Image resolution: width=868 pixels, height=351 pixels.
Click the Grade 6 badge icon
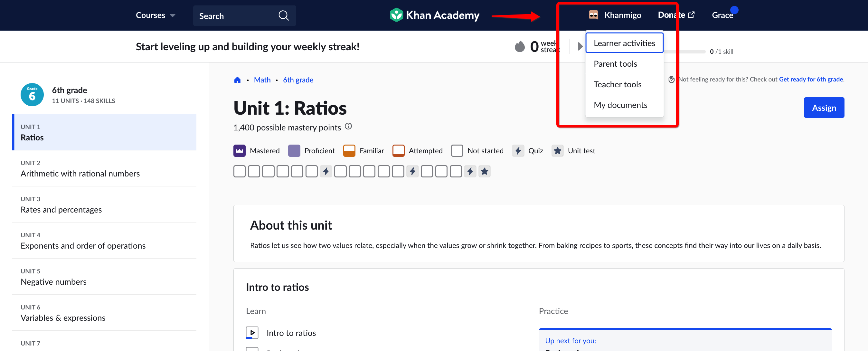(32, 95)
